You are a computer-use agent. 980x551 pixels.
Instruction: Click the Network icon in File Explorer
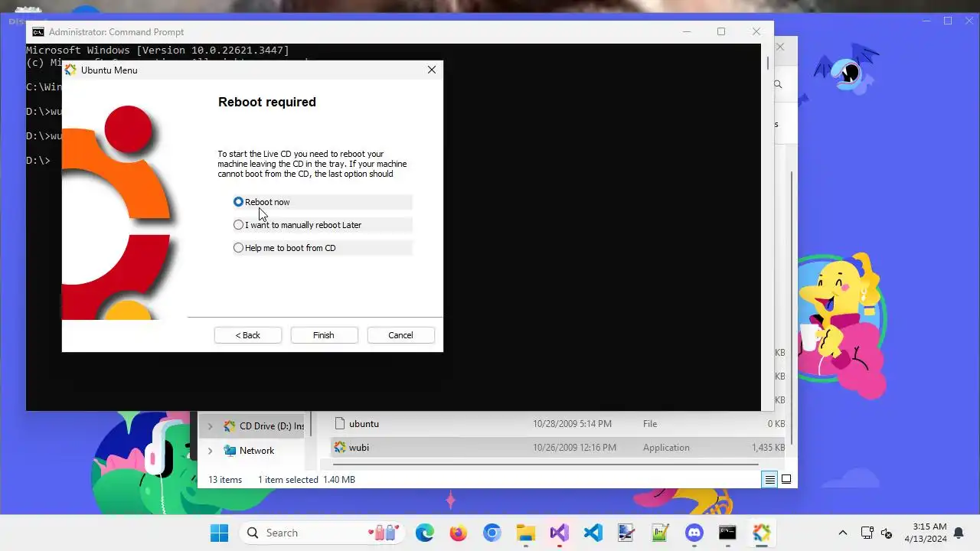click(230, 451)
